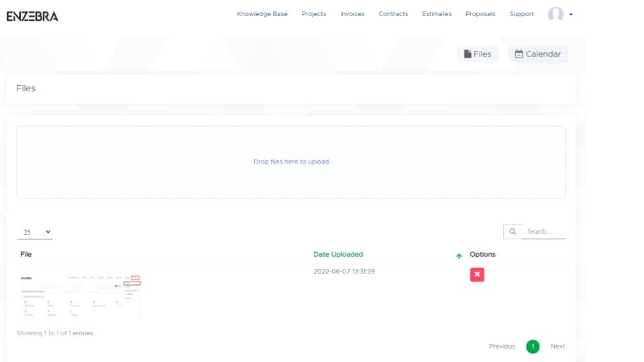644x362 pixels.
Task: Select page 1 in the pagination
Action: (533, 347)
